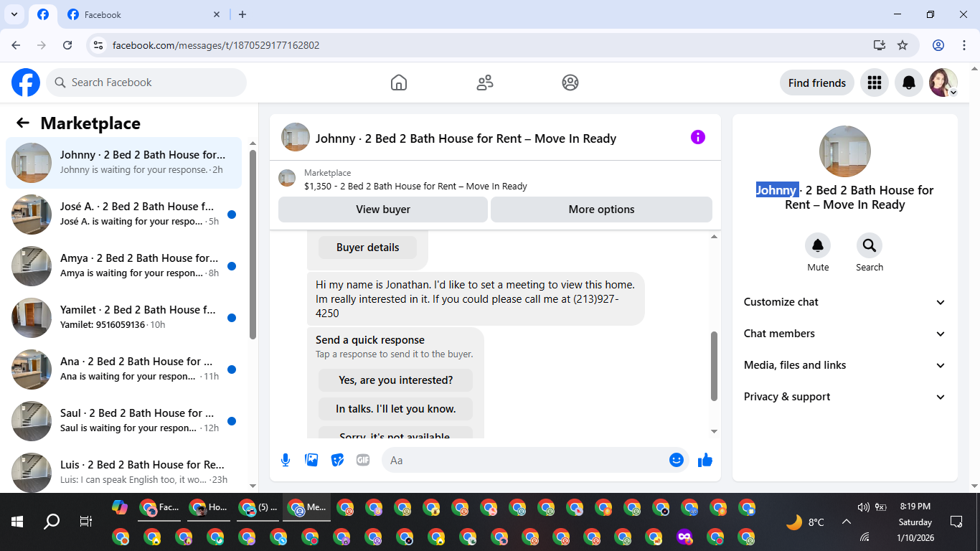The width and height of the screenshot is (980, 551).
Task: Send a thumbs-up like
Action: point(705,460)
